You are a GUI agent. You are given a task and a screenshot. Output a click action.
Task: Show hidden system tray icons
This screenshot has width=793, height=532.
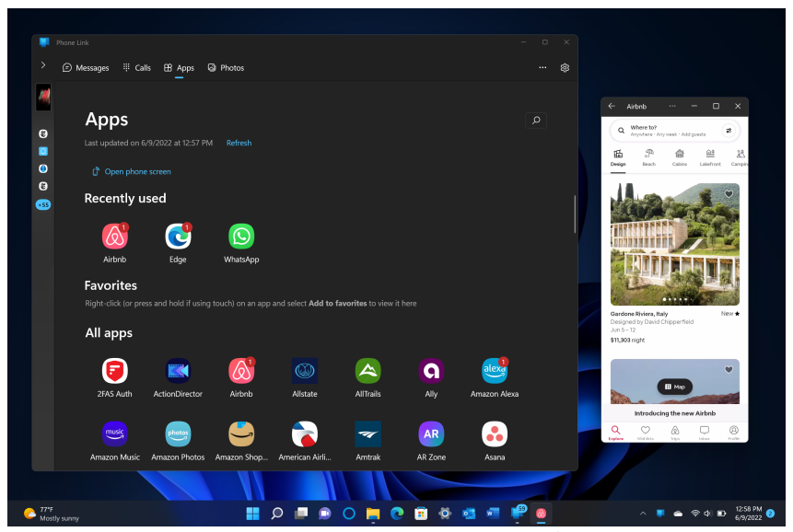[643, 514]
